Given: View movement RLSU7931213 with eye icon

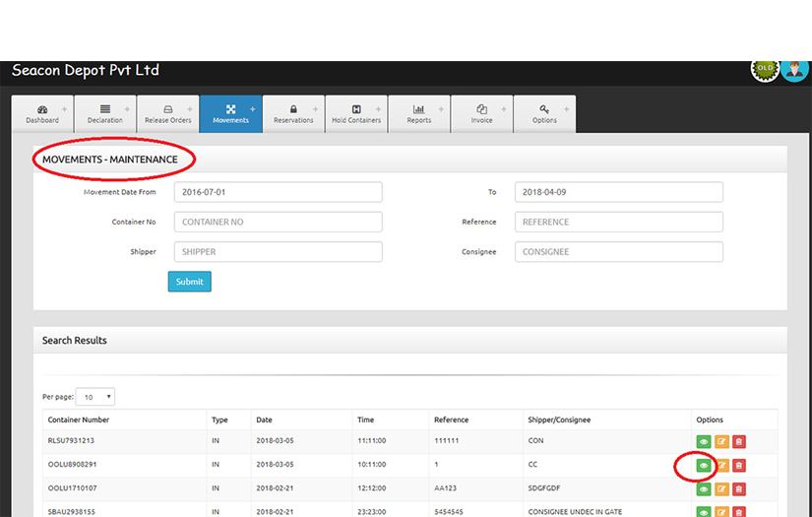Looking at the screenshot, I should pyautogui.click(x=704, y=442).
